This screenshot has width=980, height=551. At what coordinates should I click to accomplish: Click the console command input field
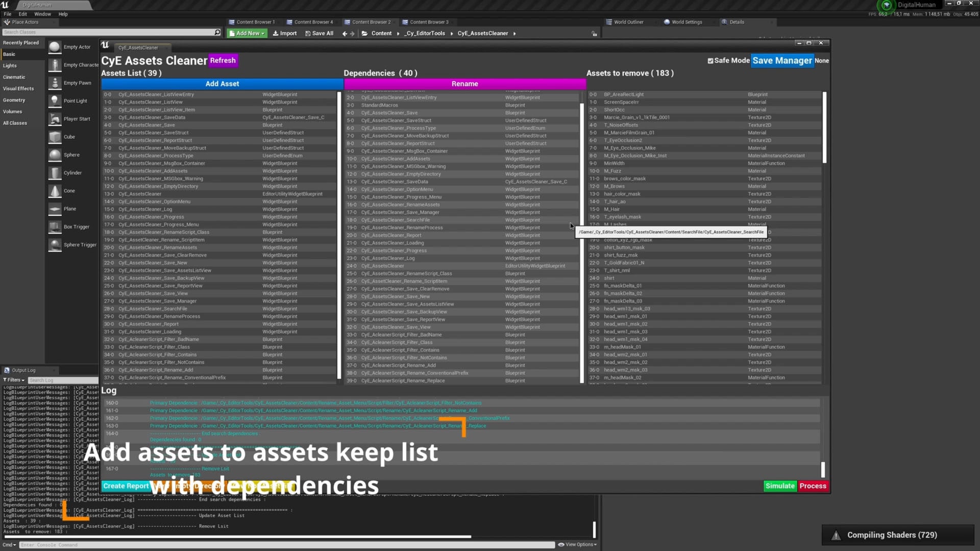coord(204,545)
